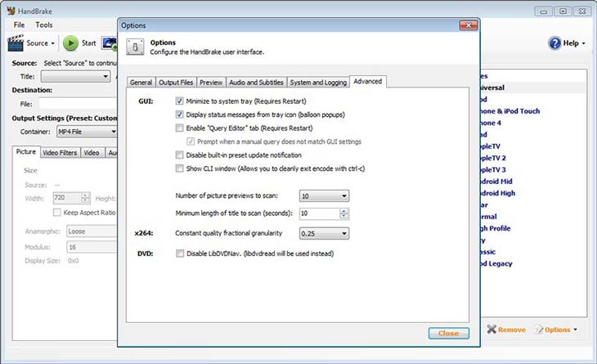Select the Normal preset
Screen dimensions: 597x364
coord(488,217)
